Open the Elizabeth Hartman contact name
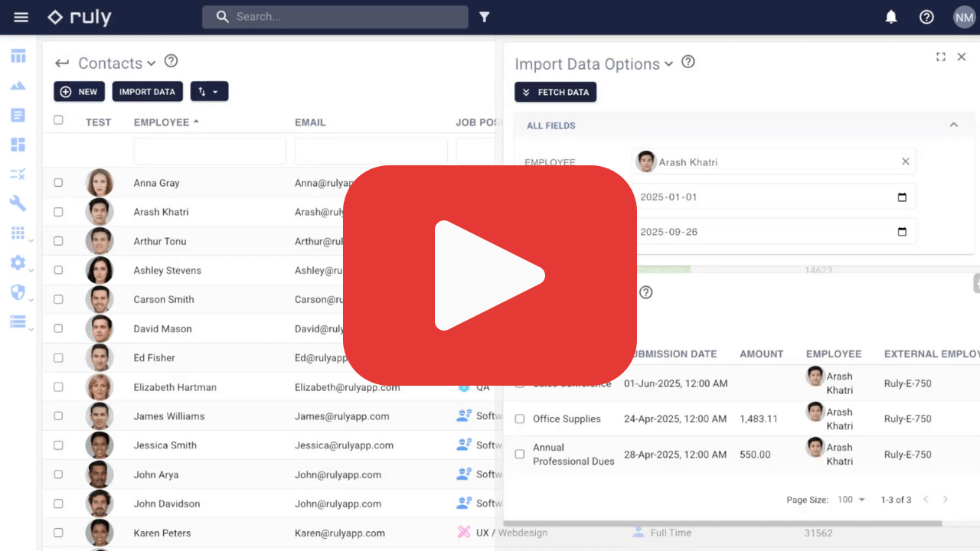980x551 pixels. pos(175,387)
